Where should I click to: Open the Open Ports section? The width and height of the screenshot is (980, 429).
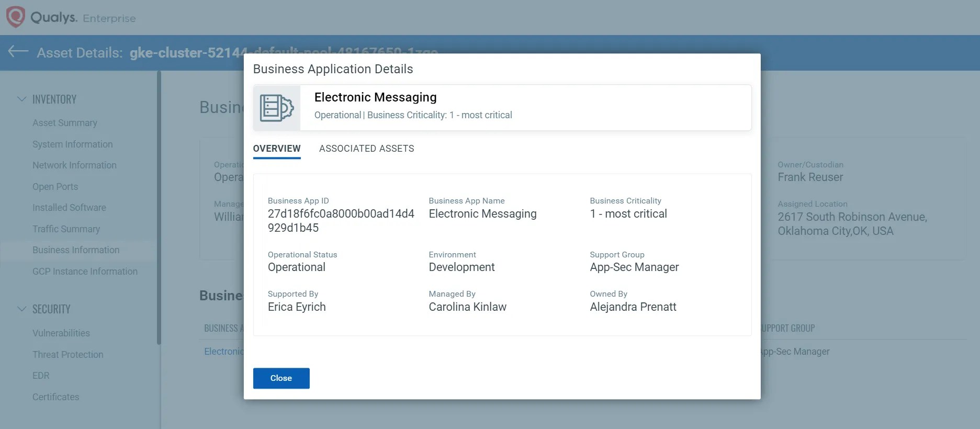pyautogui.click(x=55, y=187)
